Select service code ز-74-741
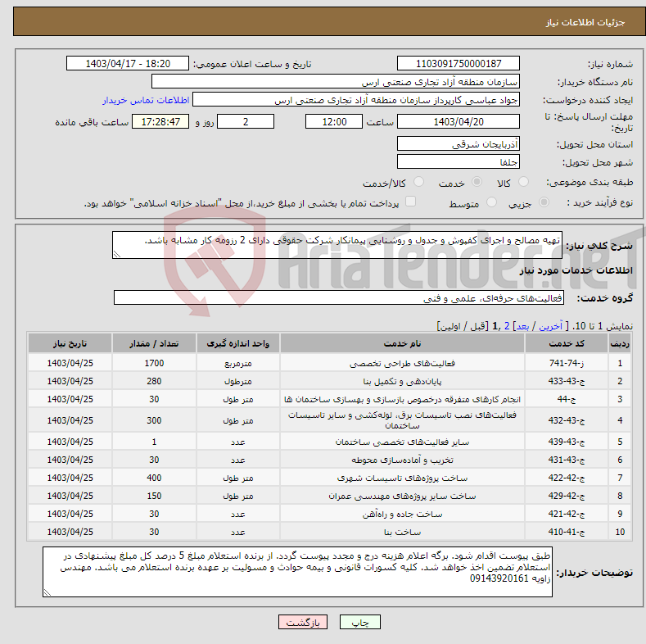This screenshot has height=644, width=646. pyautogui.click(x=567, y=363)
